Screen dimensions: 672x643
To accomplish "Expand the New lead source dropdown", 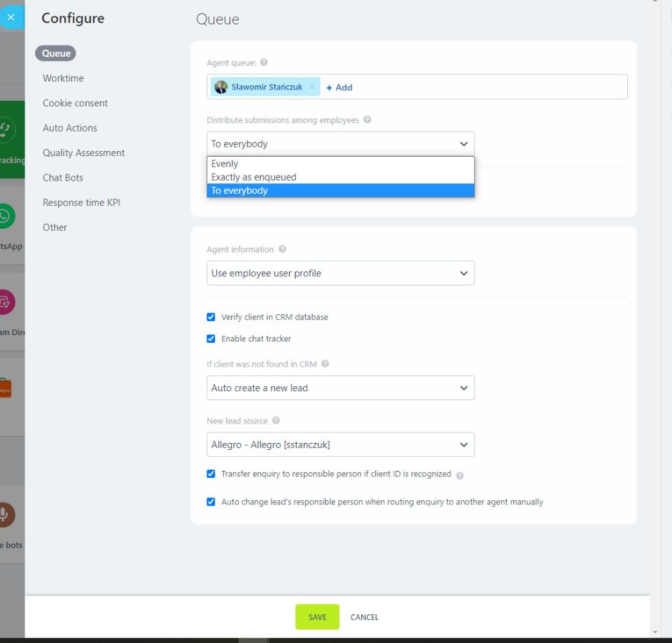I will tap(340, 444).
